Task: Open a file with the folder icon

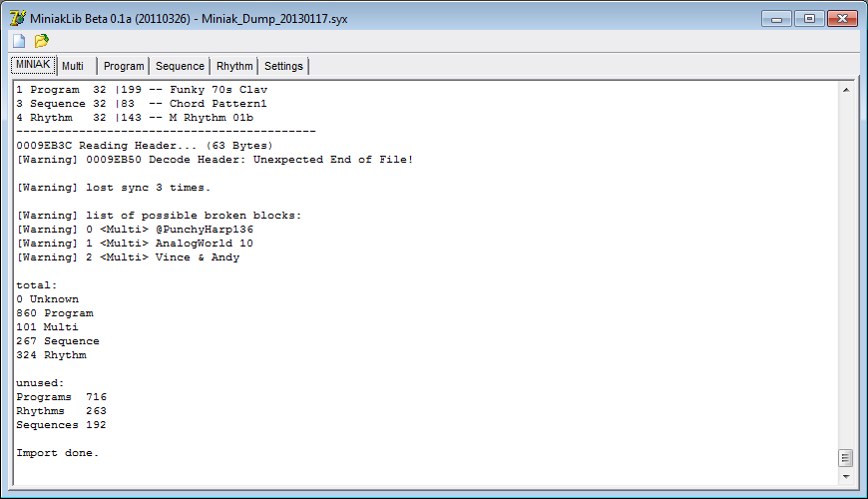Action: click(x=42, y=41)
